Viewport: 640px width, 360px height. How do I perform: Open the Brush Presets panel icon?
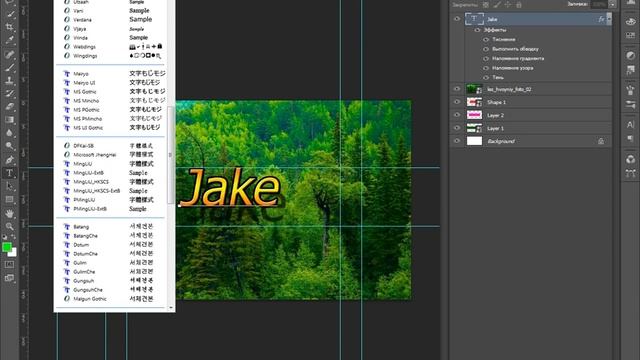[631, 104]
